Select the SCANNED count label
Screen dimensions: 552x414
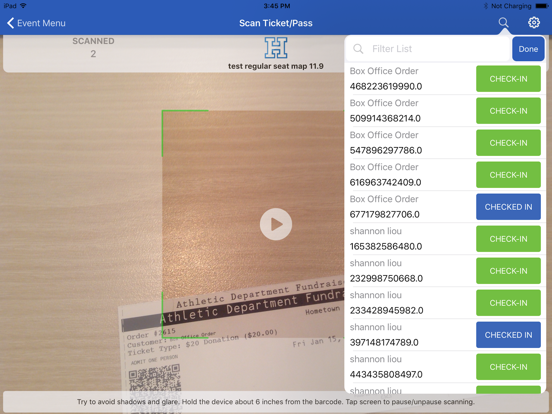coord(93,41)
